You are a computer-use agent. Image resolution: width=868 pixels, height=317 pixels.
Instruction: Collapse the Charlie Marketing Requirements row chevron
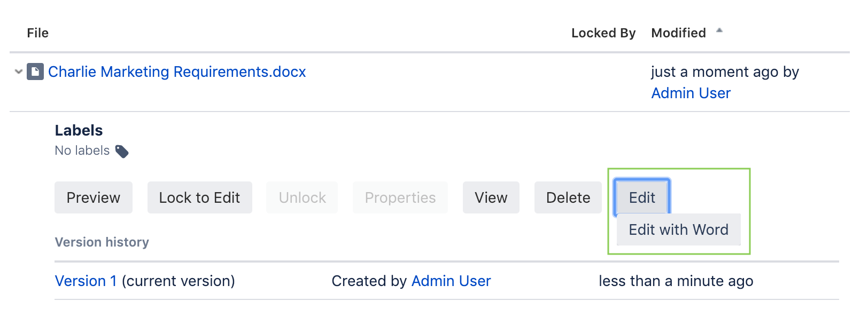pyautogui.click(x=19, y=72)
